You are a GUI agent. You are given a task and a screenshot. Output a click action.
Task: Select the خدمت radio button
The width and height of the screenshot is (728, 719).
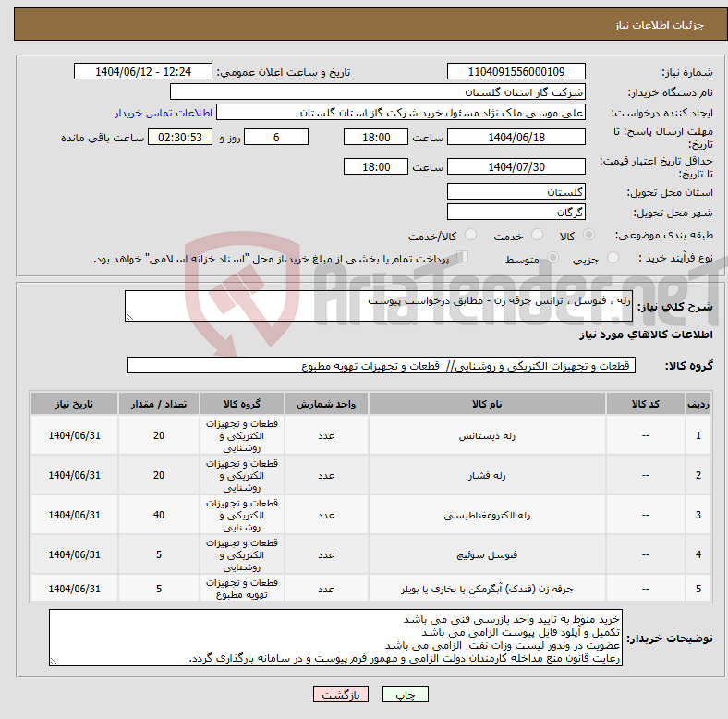(x=537, y=235)
